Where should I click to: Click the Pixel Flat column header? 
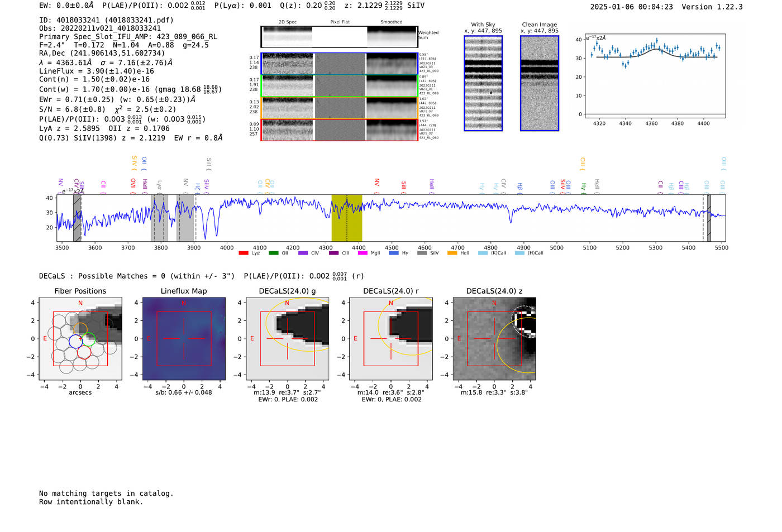[340, 22]
